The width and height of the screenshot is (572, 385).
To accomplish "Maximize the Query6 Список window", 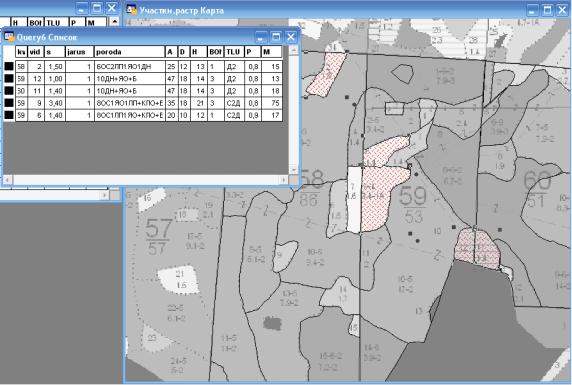I will point(276,37).
